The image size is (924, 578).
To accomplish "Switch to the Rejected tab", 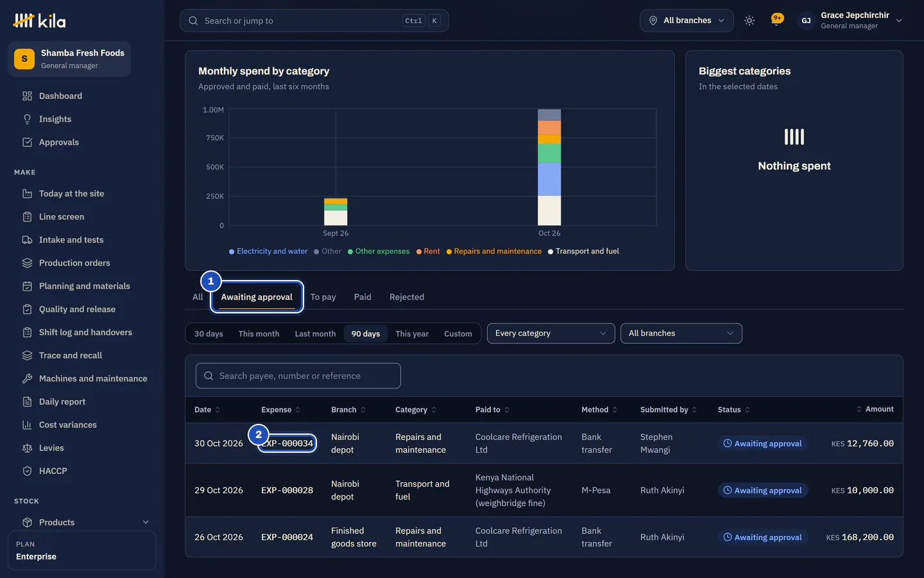I will point(407,297).
